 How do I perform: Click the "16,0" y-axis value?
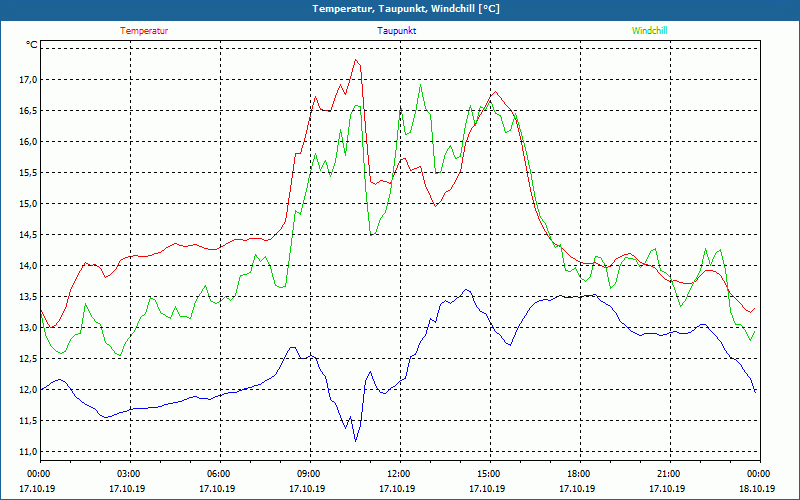28,142
